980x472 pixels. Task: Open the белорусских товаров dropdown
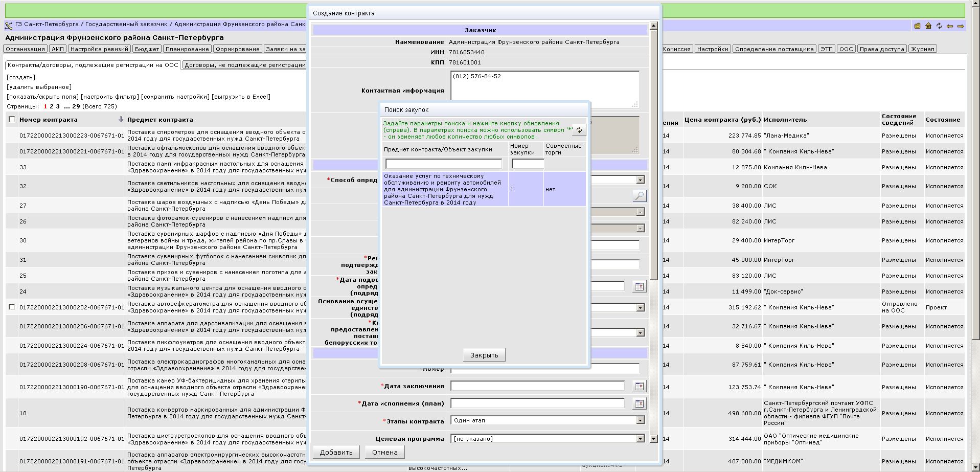pos(640,332)
